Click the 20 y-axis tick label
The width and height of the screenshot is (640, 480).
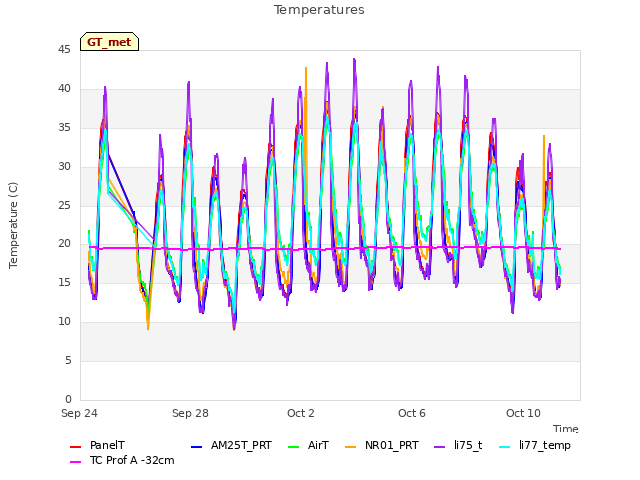coord(64,244)
